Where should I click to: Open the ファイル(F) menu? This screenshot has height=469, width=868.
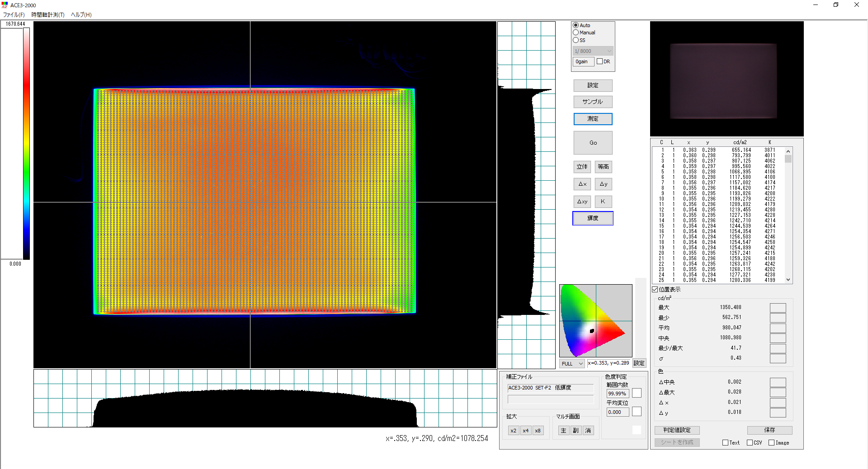tap(14, 15)
